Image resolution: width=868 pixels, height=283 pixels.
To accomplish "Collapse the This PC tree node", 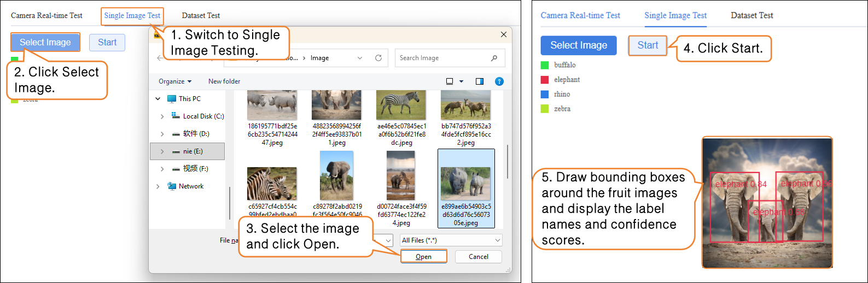I will (158, 99).
